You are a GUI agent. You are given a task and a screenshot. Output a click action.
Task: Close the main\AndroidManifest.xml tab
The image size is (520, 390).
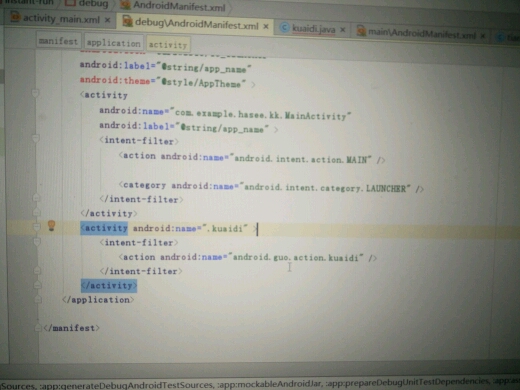pyautogui.click(x=482, y=35)
